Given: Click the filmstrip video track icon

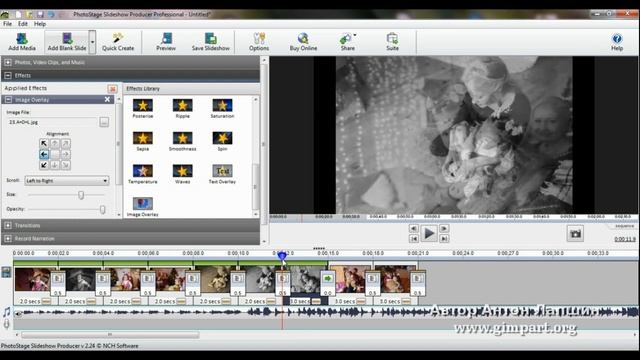Looking at the screenshot, I should click(6, 272).
